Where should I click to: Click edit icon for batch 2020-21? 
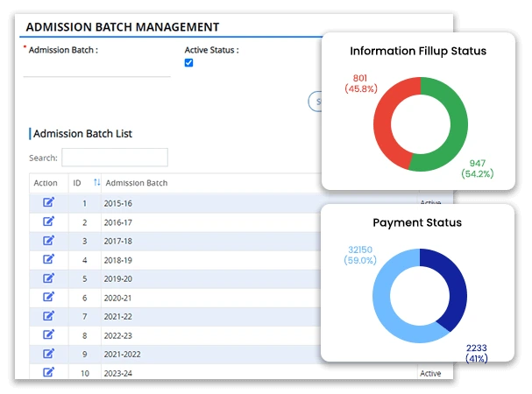pos(48,297)
